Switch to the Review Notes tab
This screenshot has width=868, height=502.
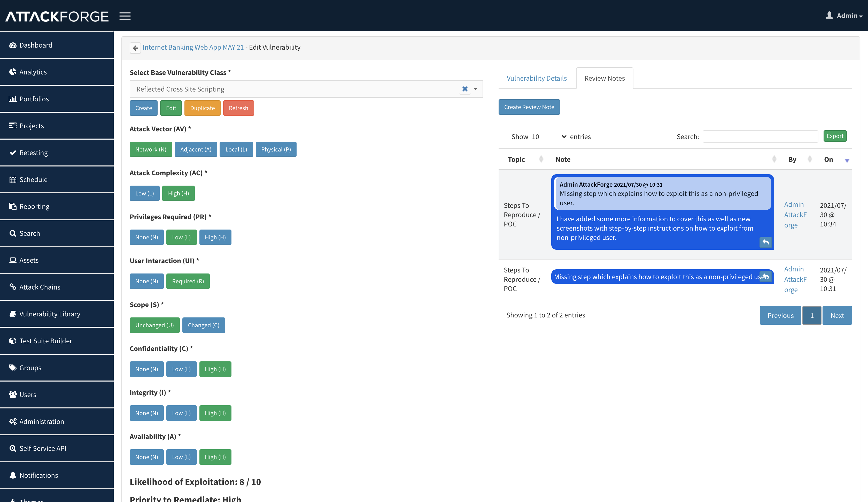pyautogui.click(x=605, y=78)
